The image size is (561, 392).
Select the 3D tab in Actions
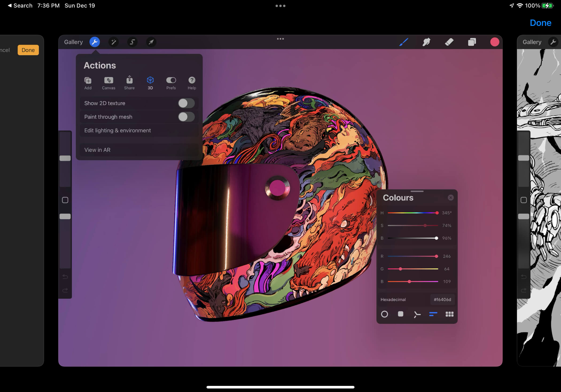[x=150, y=83]
